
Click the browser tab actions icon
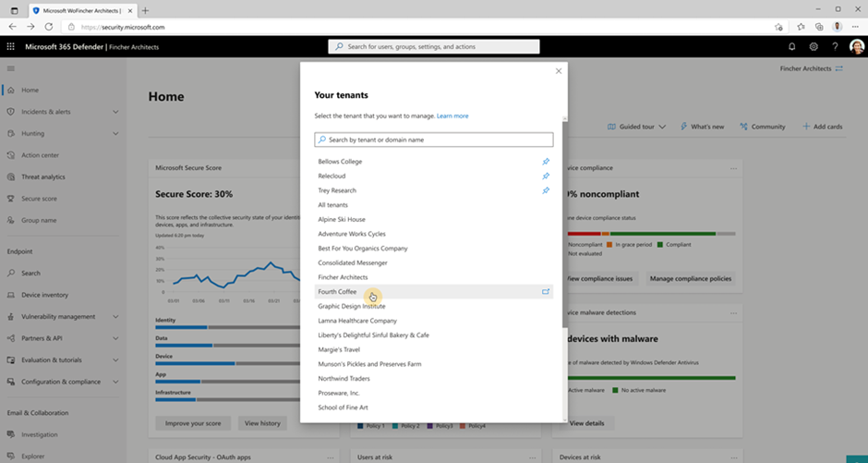point(15,10)
